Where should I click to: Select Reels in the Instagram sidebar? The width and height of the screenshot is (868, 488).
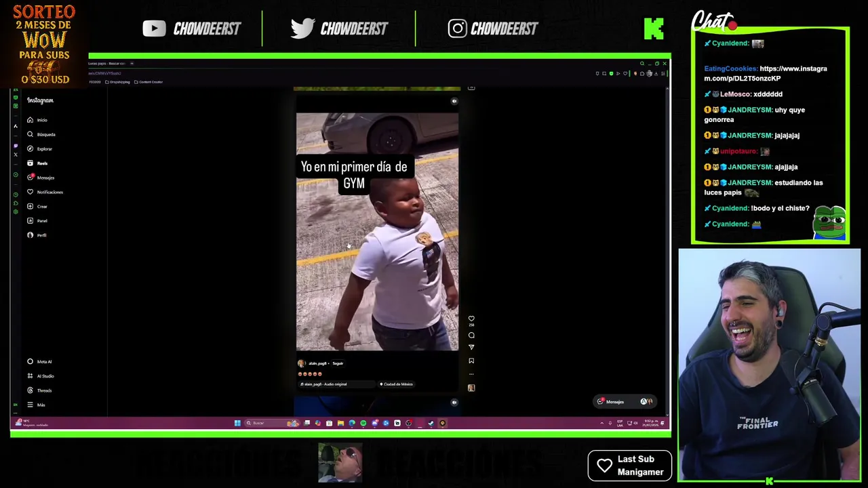[37, 163]
